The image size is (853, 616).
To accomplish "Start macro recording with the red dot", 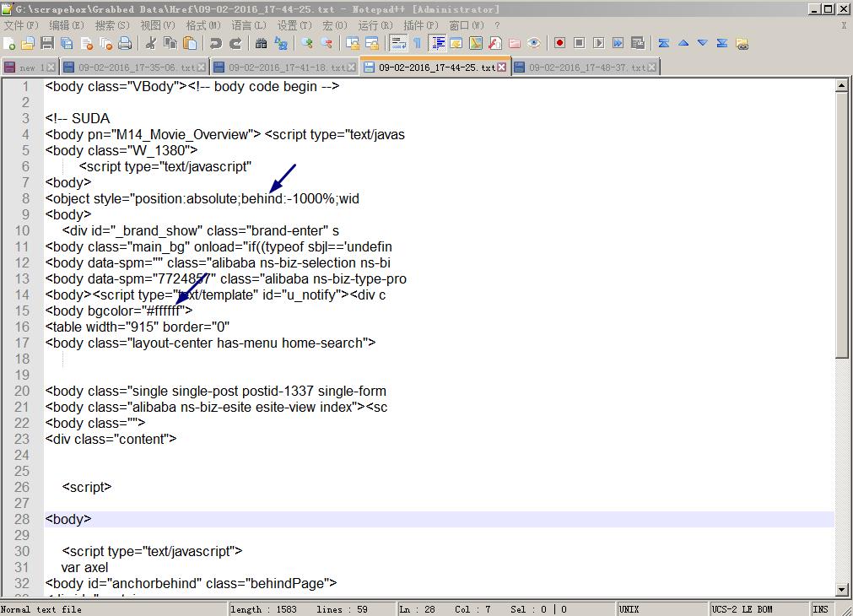I will click(x=559, y=44).
